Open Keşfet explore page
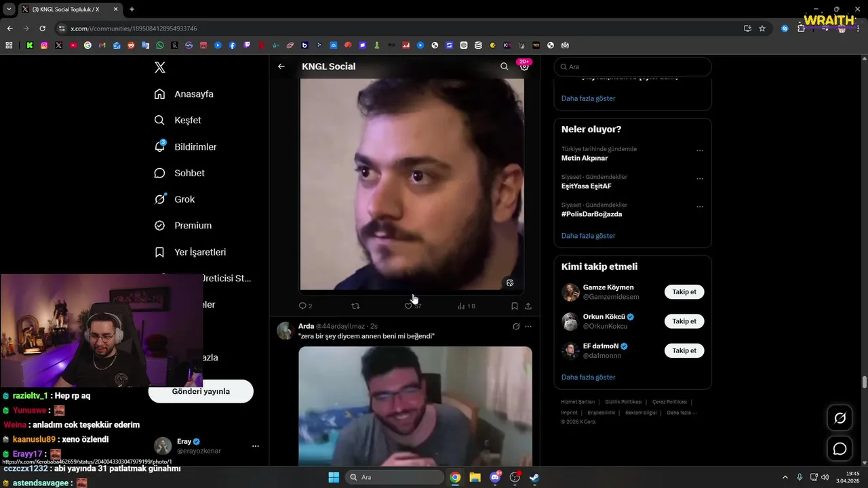Screen dimensions: 868x488 point(178,120)
